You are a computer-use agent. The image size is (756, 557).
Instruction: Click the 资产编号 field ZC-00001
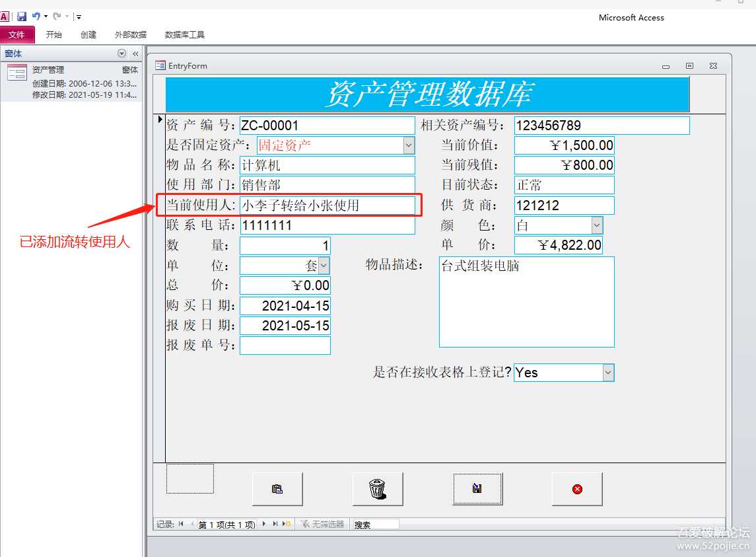(327, 126)
